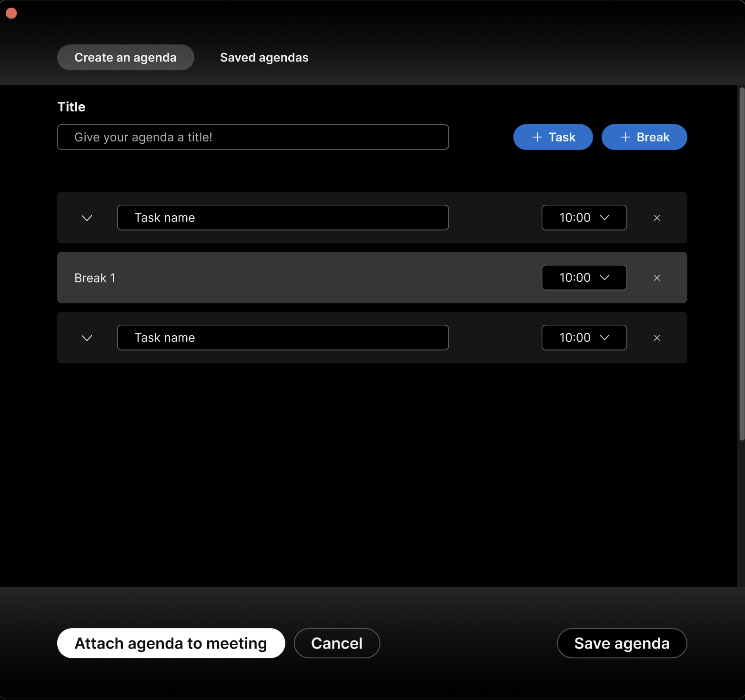
Task: Click the chevron arrow on the first task
Action: coord(87,218)
